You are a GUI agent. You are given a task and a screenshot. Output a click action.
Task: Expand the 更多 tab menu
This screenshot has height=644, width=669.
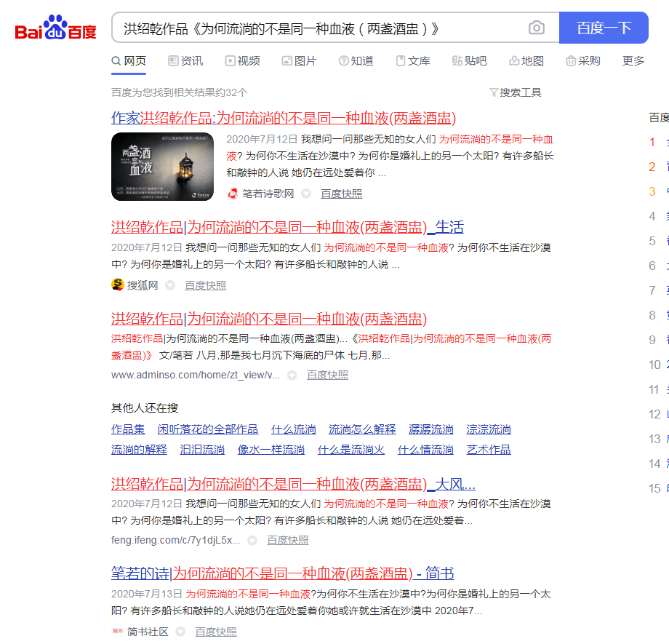[x=633, y=61]
